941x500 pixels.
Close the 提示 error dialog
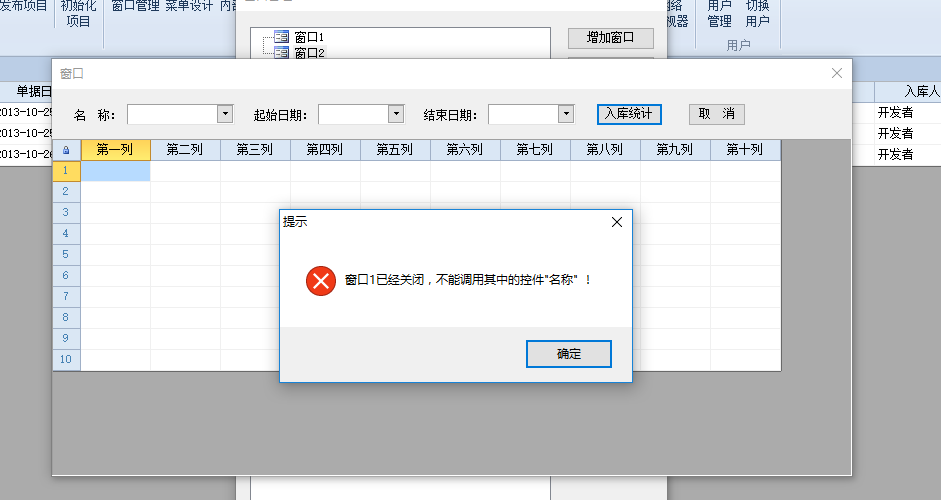pyautogui.click(x=616, y=222)
